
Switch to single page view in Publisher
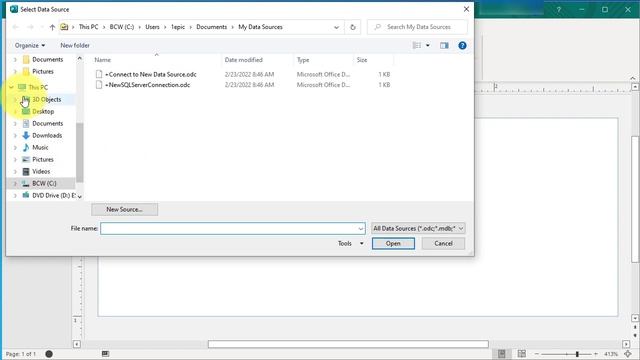pos(502,354)
